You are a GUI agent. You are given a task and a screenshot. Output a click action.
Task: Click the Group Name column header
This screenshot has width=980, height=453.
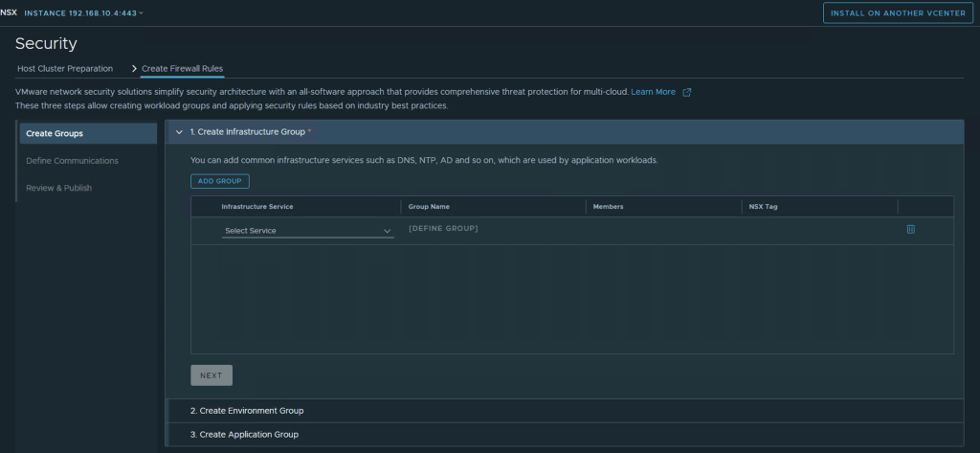(429, 207)
